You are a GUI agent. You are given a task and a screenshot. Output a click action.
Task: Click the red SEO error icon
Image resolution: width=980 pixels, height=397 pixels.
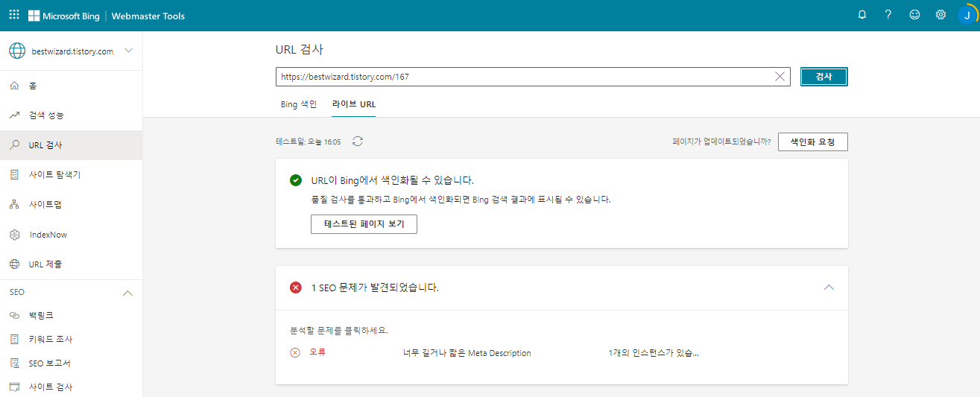click(x=296, y=288)
